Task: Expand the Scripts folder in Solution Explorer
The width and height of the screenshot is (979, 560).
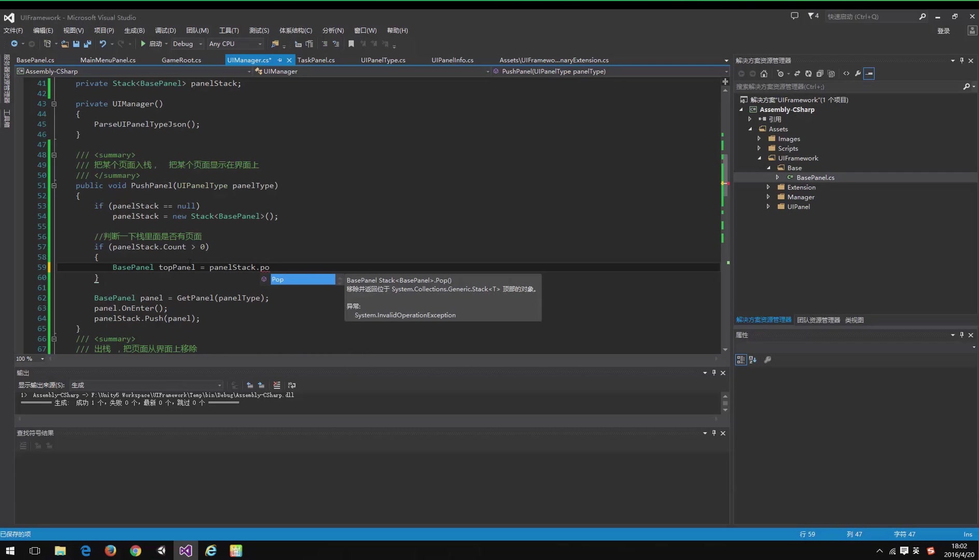Action: coord(760,148)
